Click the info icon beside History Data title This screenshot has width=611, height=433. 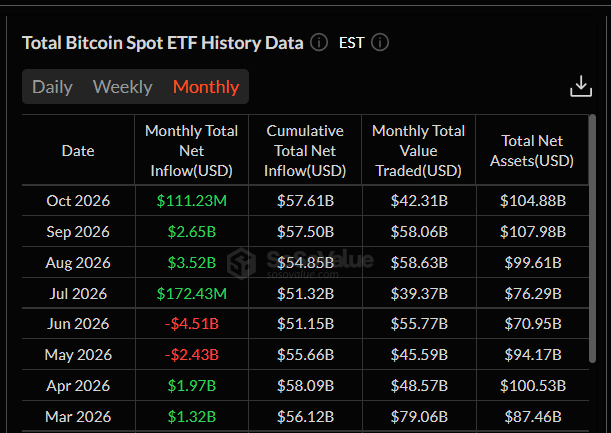point(319,42)
